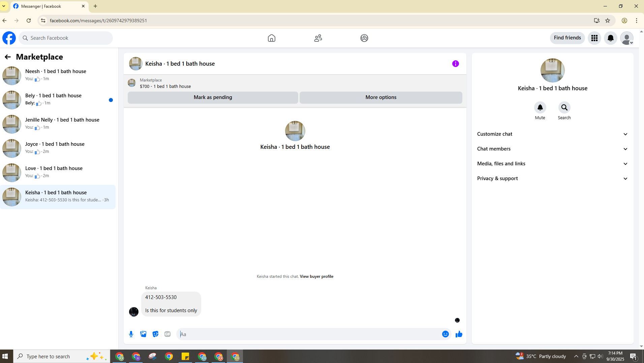The height and width of the screenshot is (363, 644).
Task: Attach a photo using the image icon
Action: tap(143, 334)
